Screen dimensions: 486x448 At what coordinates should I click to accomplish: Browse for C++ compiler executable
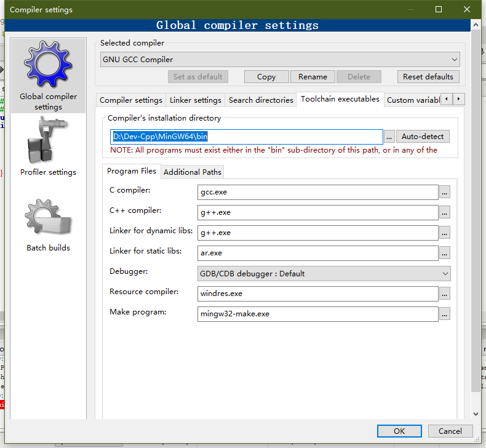click(444, 213)
